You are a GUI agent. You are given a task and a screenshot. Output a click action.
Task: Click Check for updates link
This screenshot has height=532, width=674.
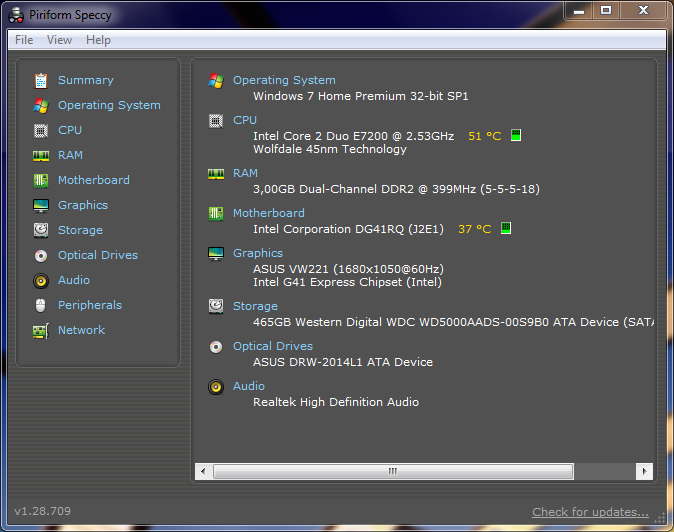click(x=590, y=512)
